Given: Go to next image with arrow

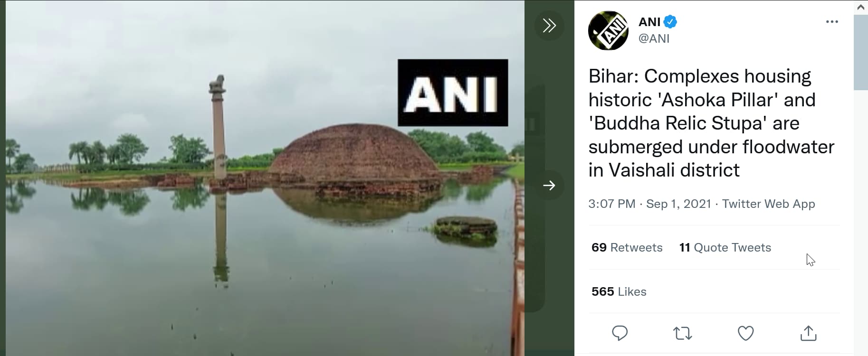Looking at the screenshot, I should pyautogui.click(x=549, y=185).
